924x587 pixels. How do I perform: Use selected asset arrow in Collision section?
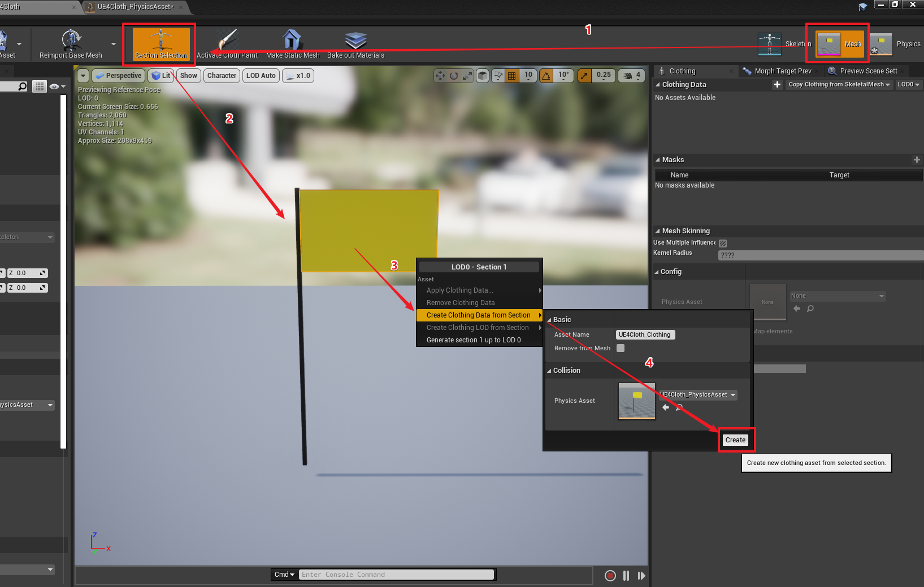(666, 407)
